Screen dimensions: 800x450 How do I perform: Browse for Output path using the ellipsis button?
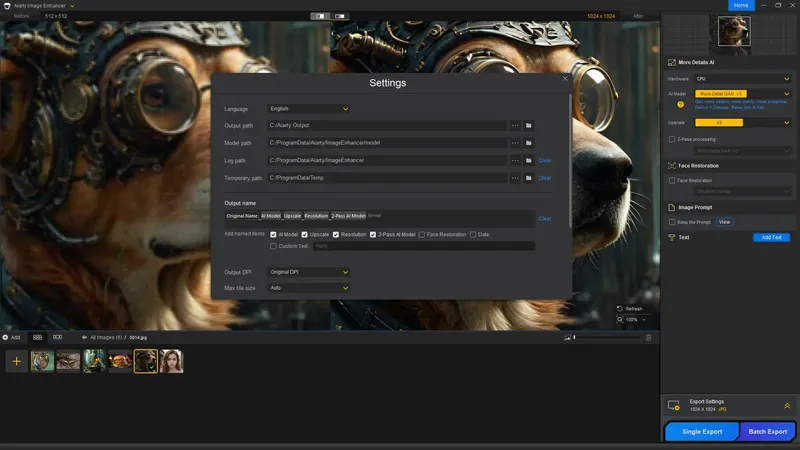click(x=515, y=126)
